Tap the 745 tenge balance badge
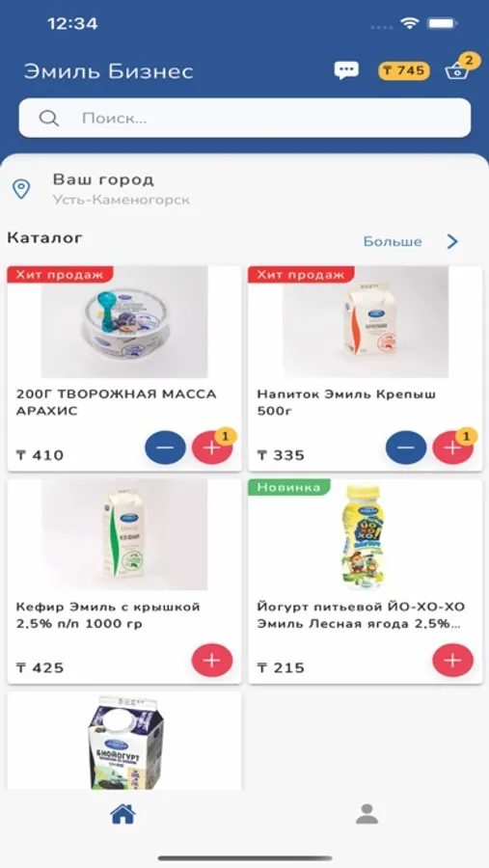The width and height of the screenshot is (489, 868). tap(404, 70)
